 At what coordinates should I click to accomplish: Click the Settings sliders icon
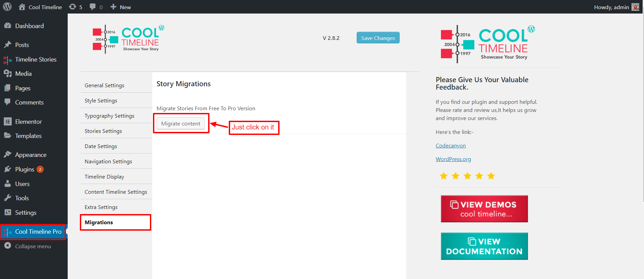tap(7, 212)
